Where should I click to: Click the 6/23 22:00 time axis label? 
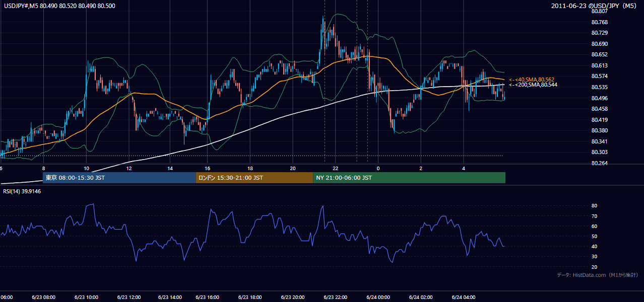[336, 297]
